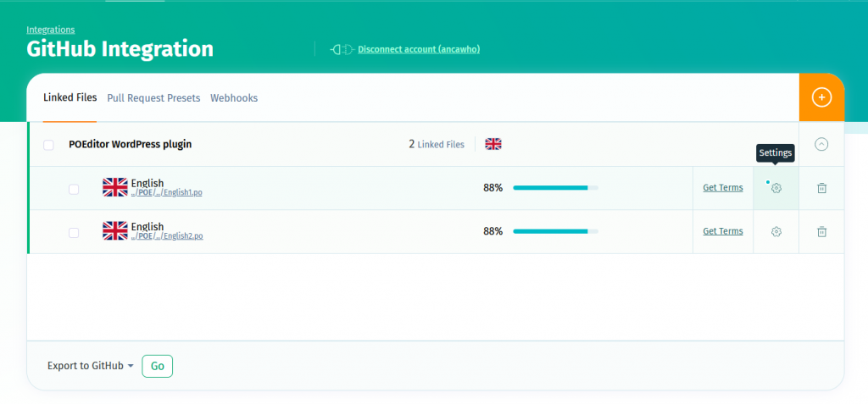Select the POEditor WordPress plugin checkbox
Screen dimensions: 868x404
click(48, 145)
